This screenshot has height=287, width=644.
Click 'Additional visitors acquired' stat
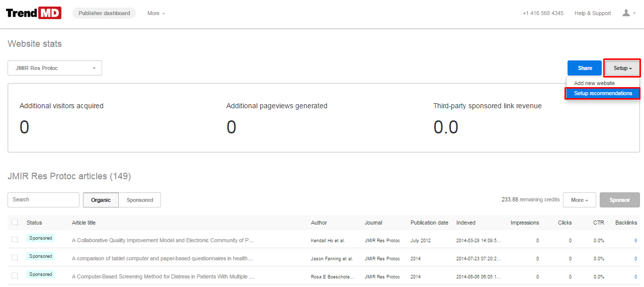(61, 106)
